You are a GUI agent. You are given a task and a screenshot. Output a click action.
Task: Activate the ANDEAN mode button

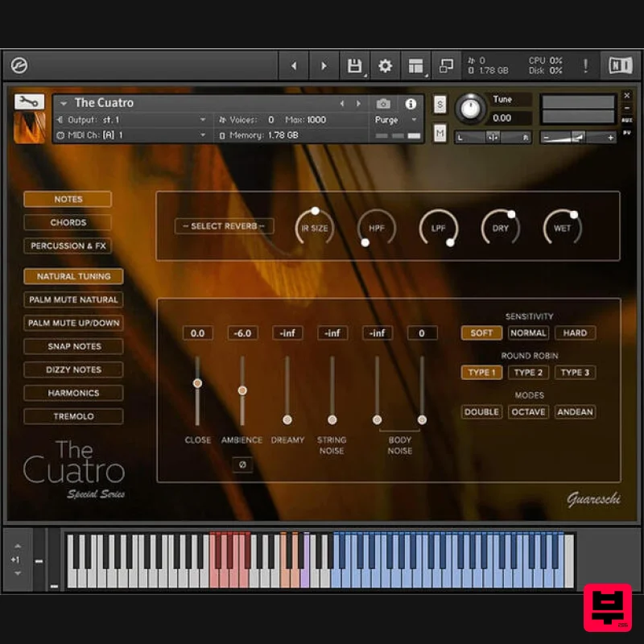pyautogui.click(x=575, y=411)
